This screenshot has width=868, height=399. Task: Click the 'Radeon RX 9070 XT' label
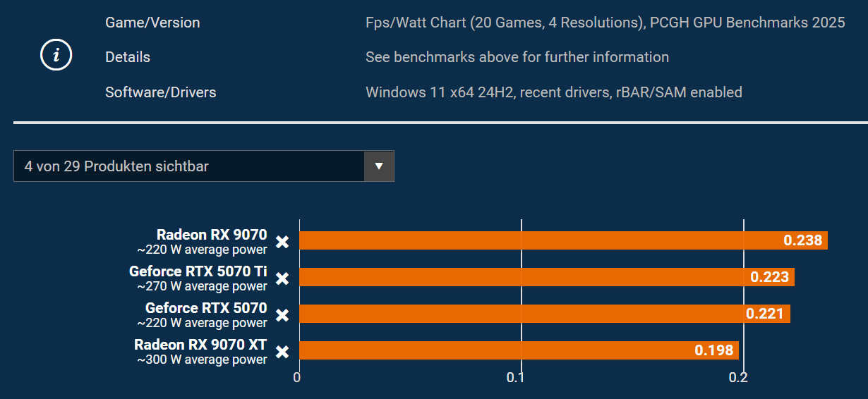point(200,345)
